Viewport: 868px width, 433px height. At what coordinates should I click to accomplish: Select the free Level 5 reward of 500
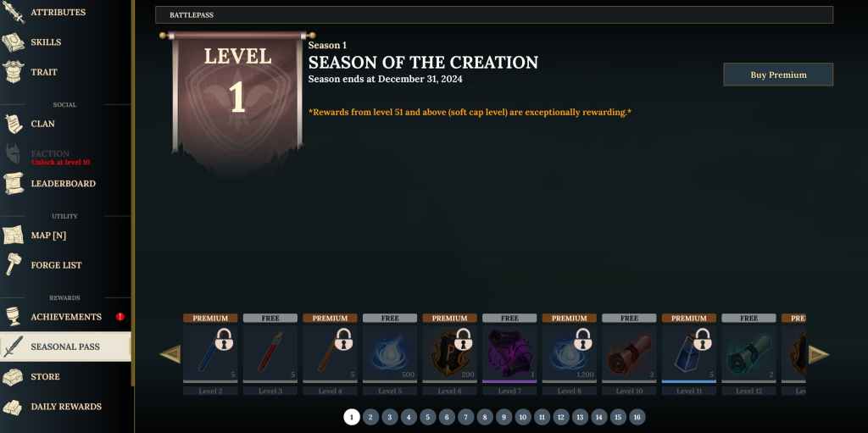click(390, 354)
